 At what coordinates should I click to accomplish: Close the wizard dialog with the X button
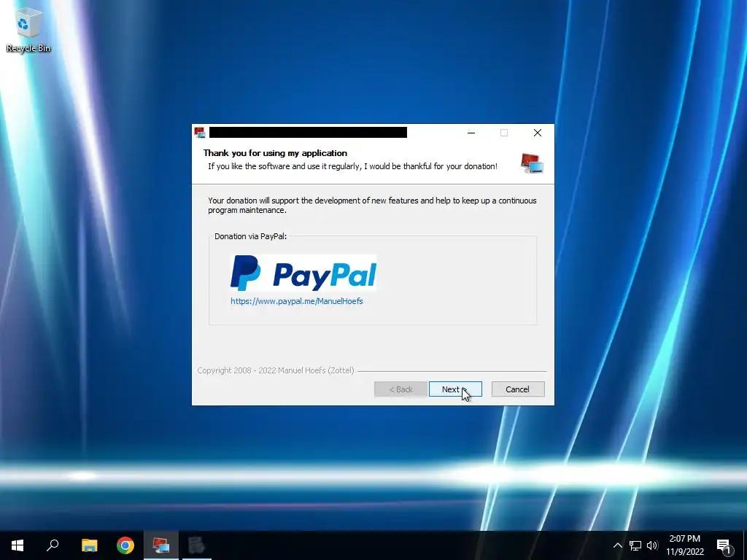[x=538, y=133]
